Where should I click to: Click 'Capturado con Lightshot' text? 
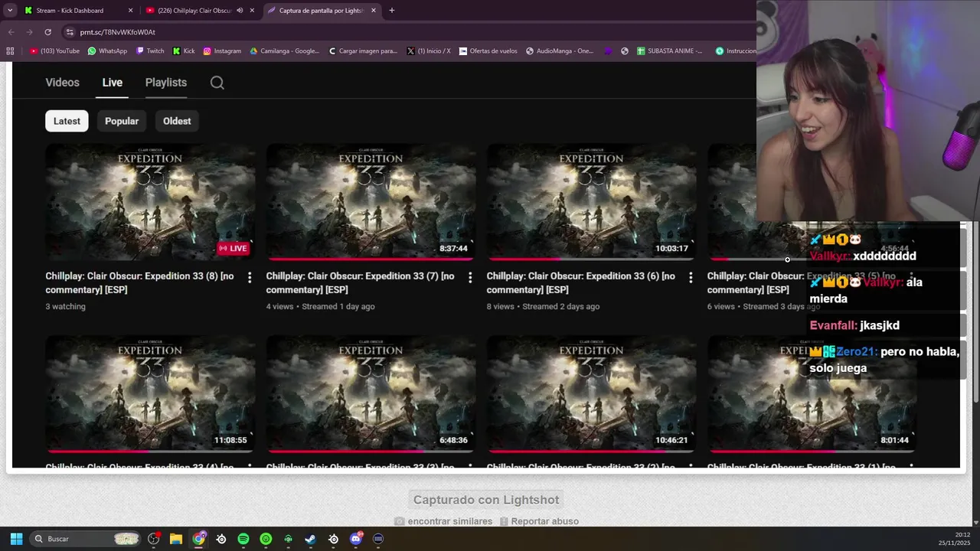pyautogui.click(x=486, y=500)
